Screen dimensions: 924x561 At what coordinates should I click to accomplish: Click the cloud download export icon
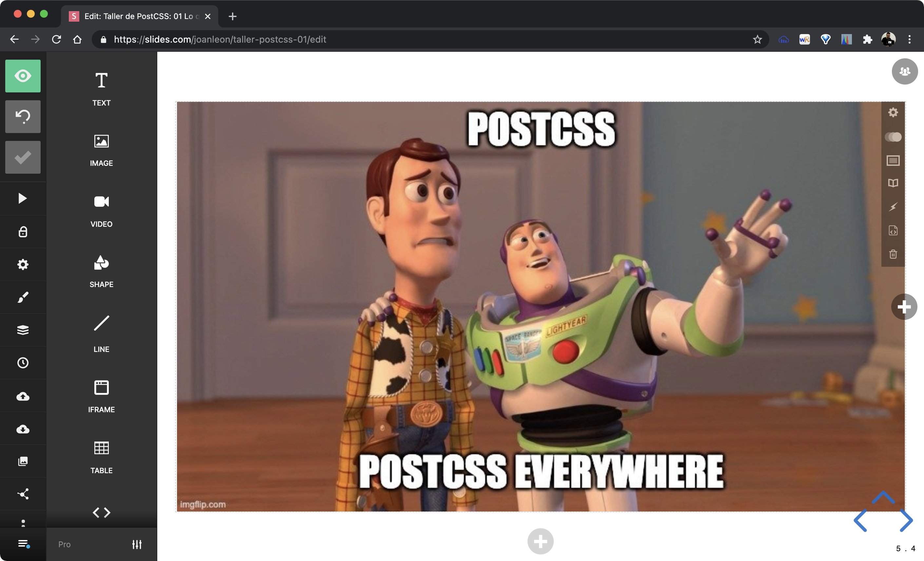click(23, 429)
